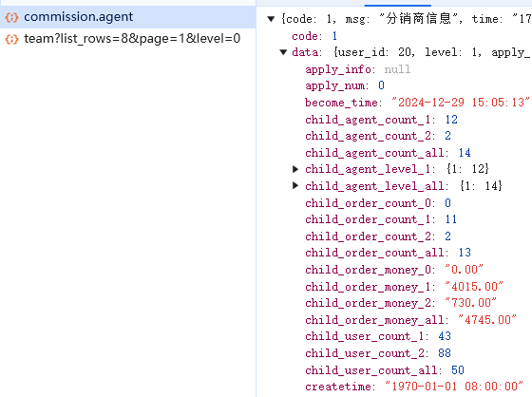
Task: Click child_user_count_all value 50
Action: pos(458,369)
